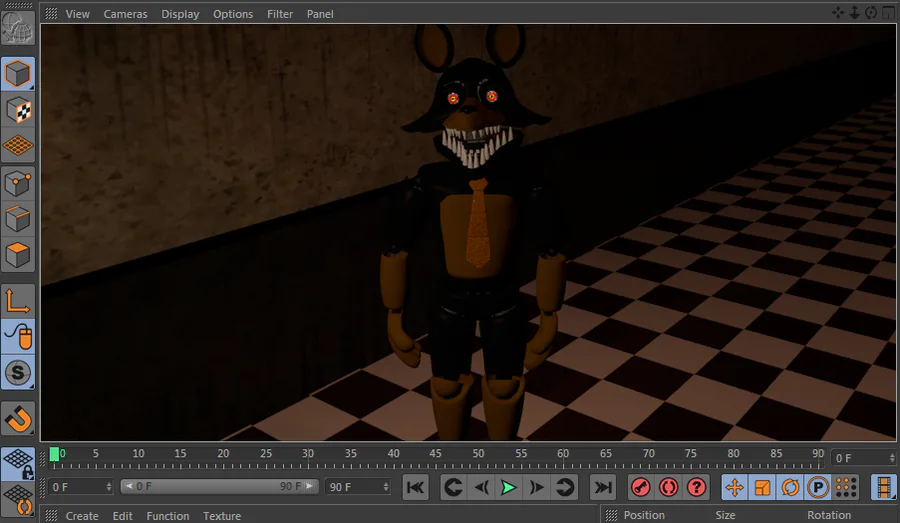The image size is (900, 523).
Task: Open the View menu in viewport
Action: [77, 14]
